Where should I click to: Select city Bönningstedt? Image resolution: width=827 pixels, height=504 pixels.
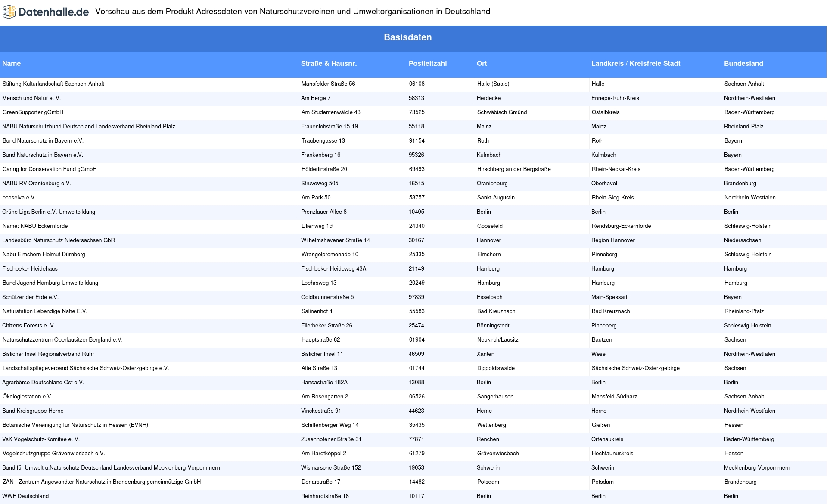pyautogui.click(x=493, y=326)
